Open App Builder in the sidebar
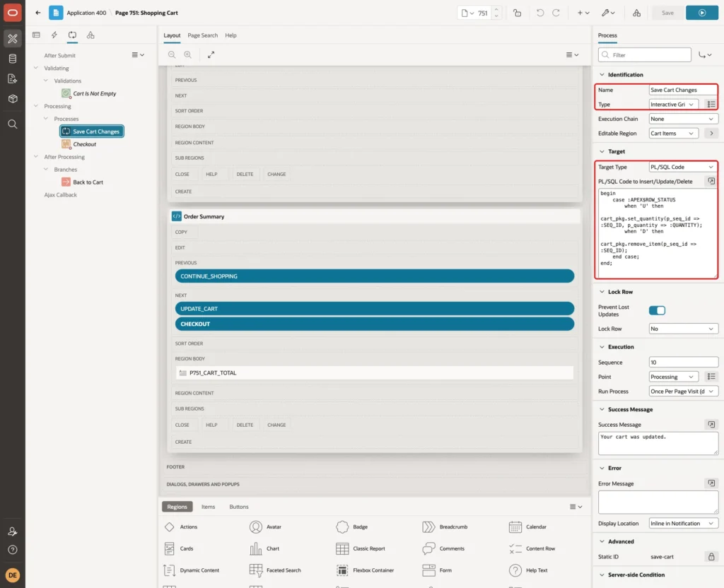Image resolution: width=724 pixels, height=588 pixels. click(13, 39)
